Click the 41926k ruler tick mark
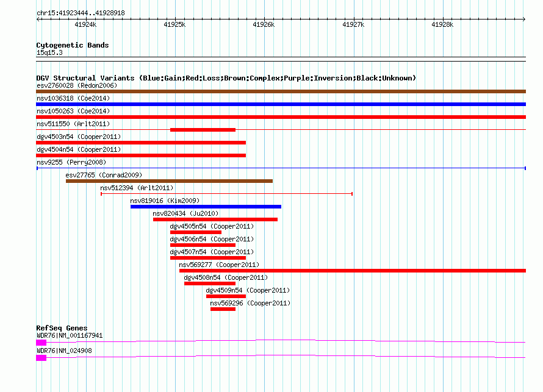This screenshot has height=392, width=543. pos(265,19)
